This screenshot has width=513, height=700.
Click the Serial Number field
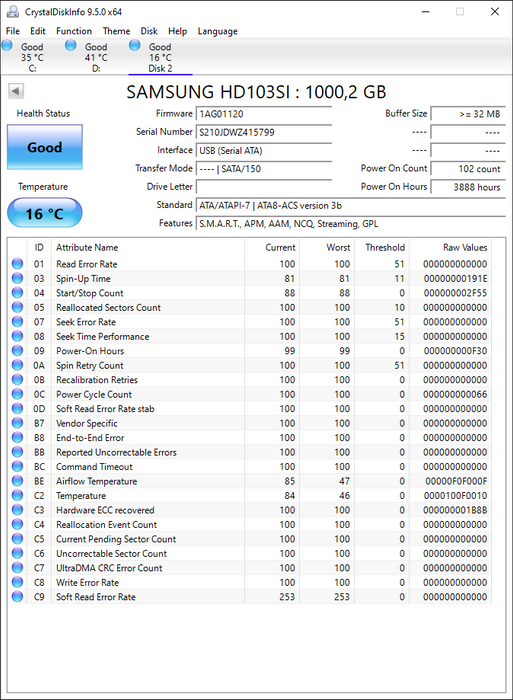[x=264, y=132]
